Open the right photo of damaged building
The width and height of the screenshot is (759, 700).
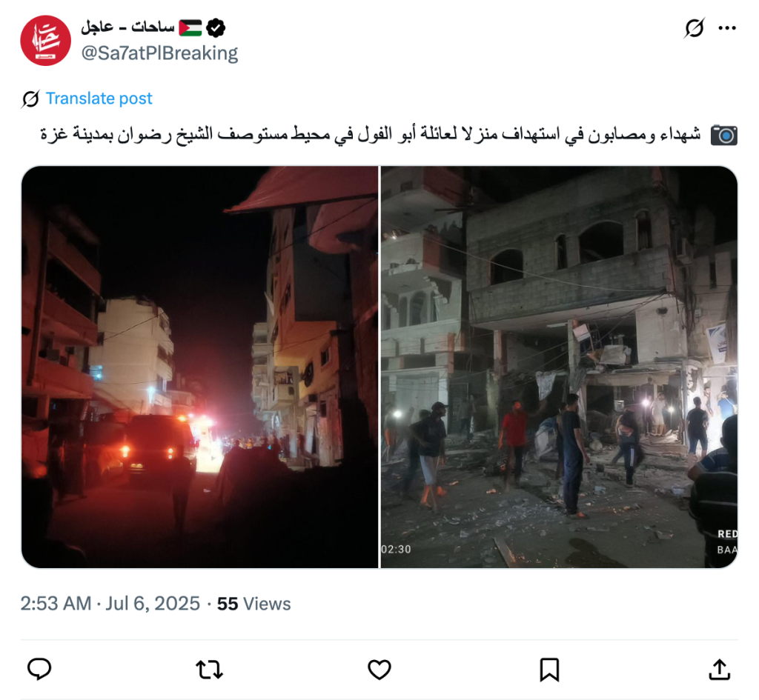[x=559, y=367]
